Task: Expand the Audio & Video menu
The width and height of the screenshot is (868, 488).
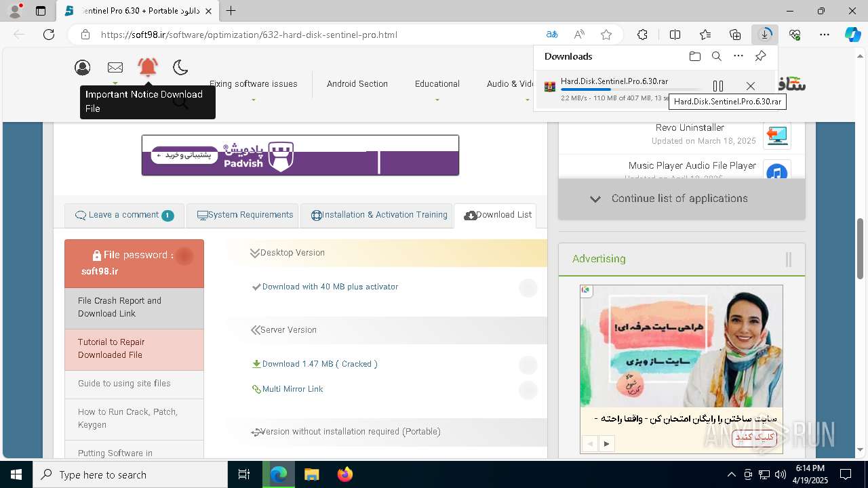Action: click(510, 84)
